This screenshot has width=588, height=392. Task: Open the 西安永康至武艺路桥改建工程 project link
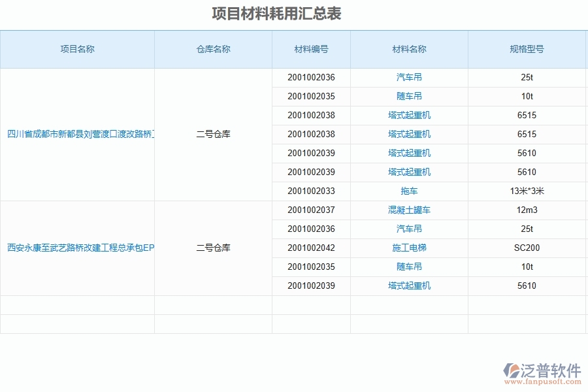[77, 248]
